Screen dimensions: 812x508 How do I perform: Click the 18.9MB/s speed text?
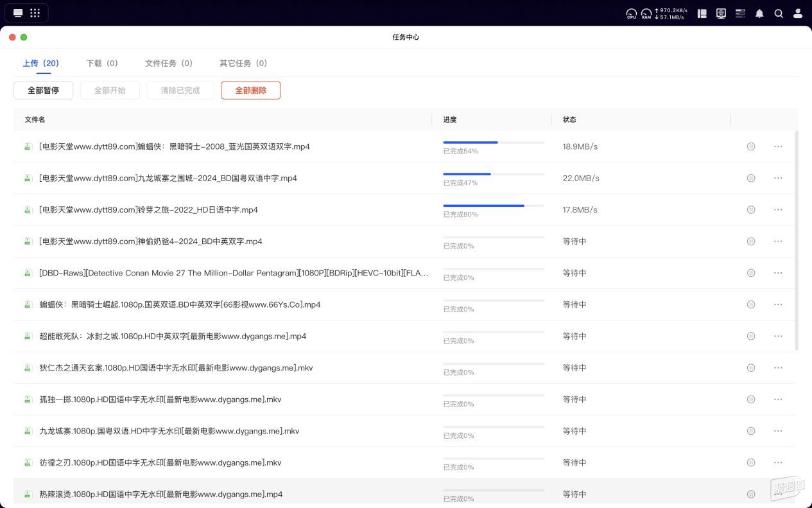click(x=580, y=146)
